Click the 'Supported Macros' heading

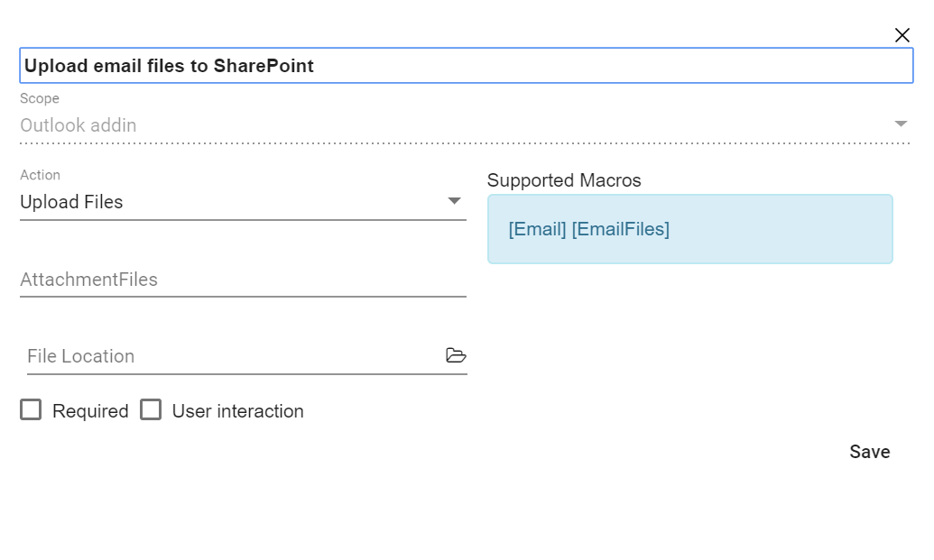point(564,180)
